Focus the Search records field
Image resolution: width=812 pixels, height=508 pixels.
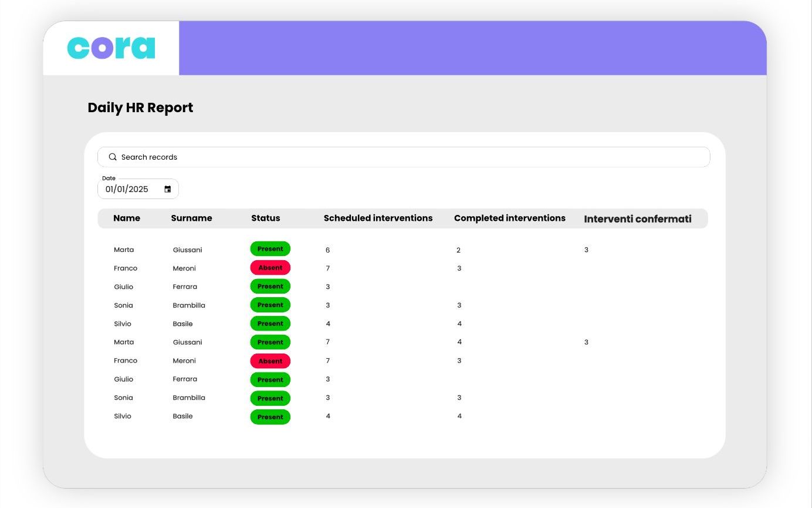click(x=404, y=157)
